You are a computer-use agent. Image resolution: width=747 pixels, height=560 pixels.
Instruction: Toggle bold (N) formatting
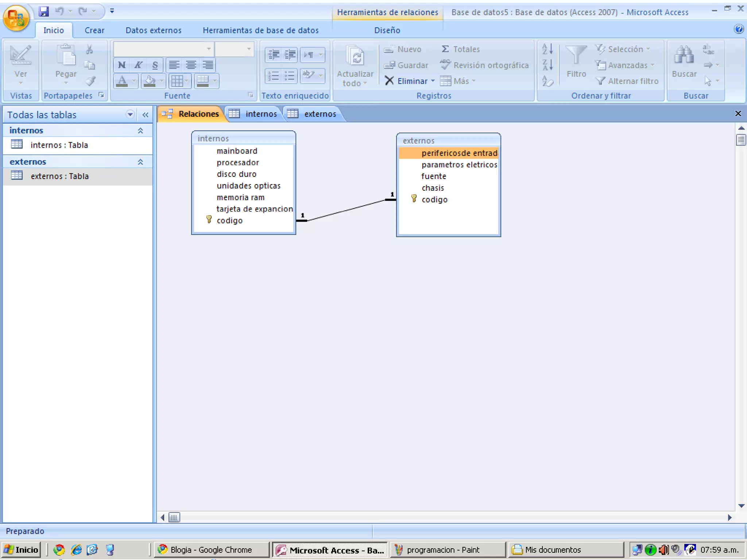pyautogui.click(x=122, y=65)
